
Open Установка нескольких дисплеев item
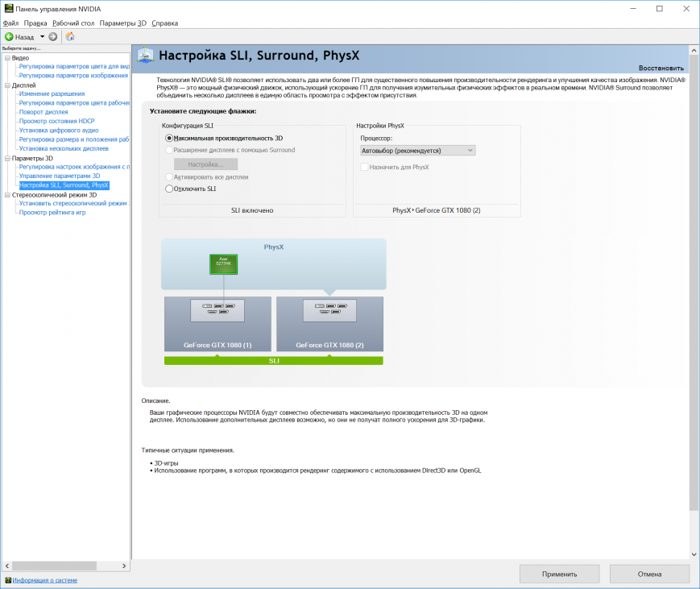point(64,148)
